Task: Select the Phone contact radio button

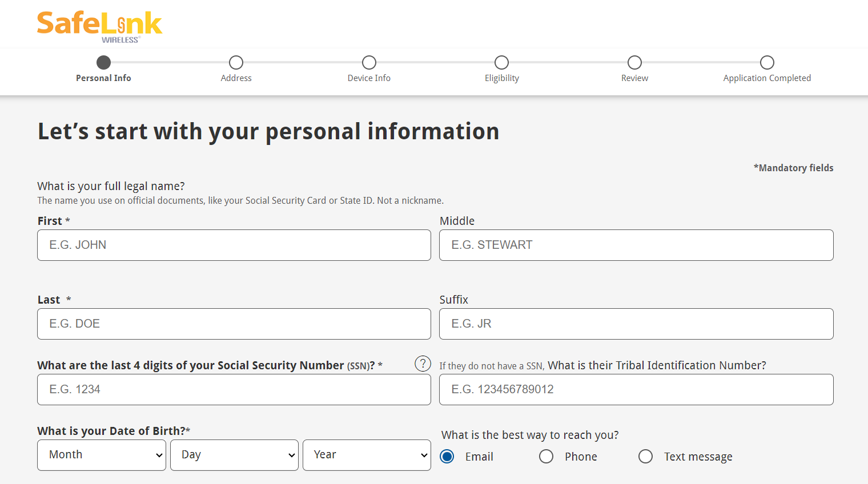Action: (x=546, y=457)
